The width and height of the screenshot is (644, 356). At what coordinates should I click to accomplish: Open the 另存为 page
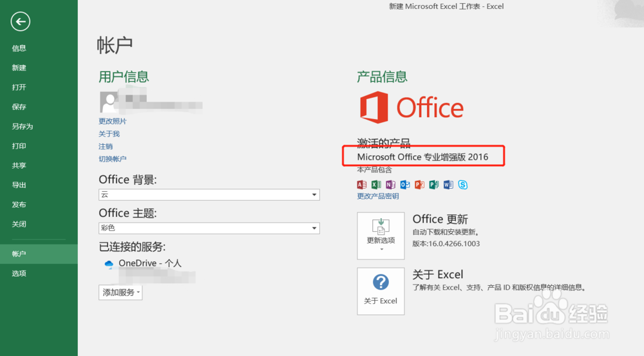click(22, 126)
